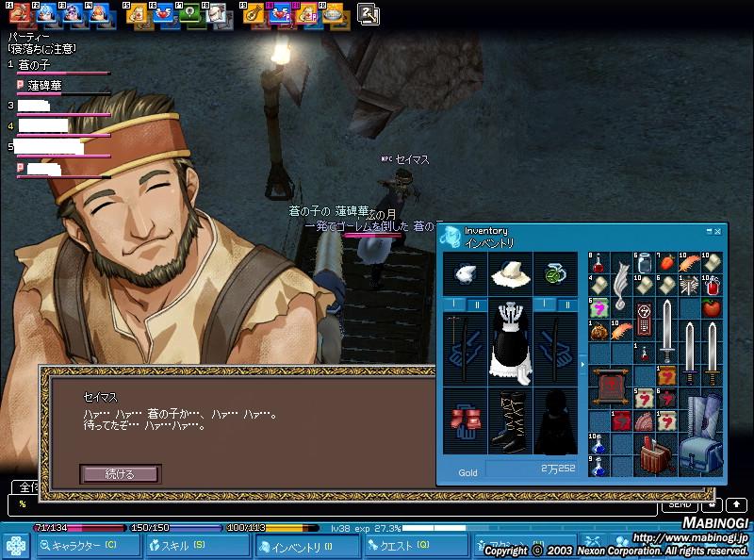Open the クエスト (Q) menu

pos(417,546)
